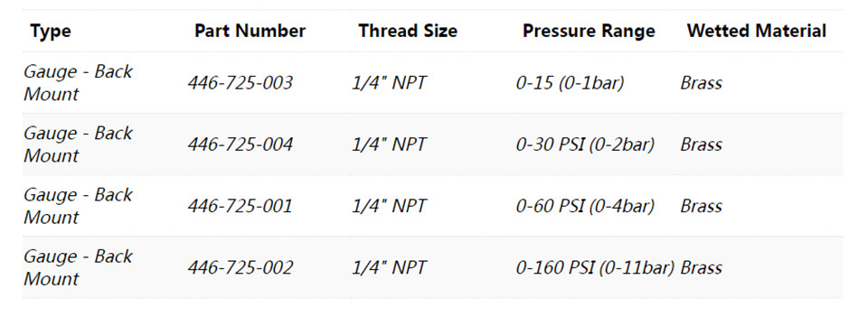Click 1/4" NPT in the 446-725-001 row
The width and height of the screenshot is (868, 326).
389,206
